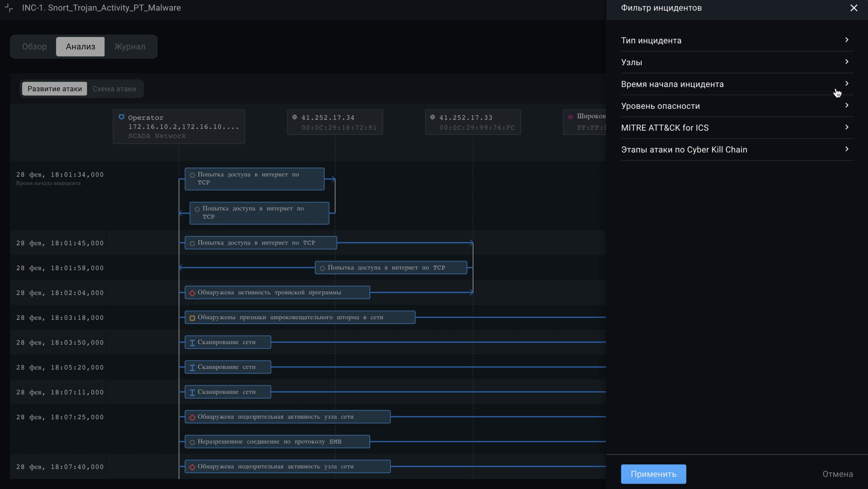Click the shield icon on Operator node
Screen dimensions: 868x489
coord(122,117)
